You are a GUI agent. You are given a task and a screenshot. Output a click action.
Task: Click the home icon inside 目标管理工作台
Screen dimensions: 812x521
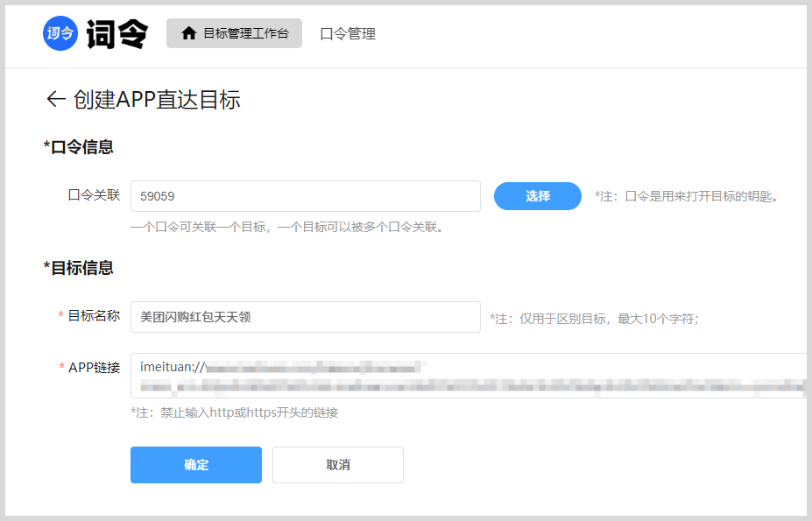tap(187, 33)
